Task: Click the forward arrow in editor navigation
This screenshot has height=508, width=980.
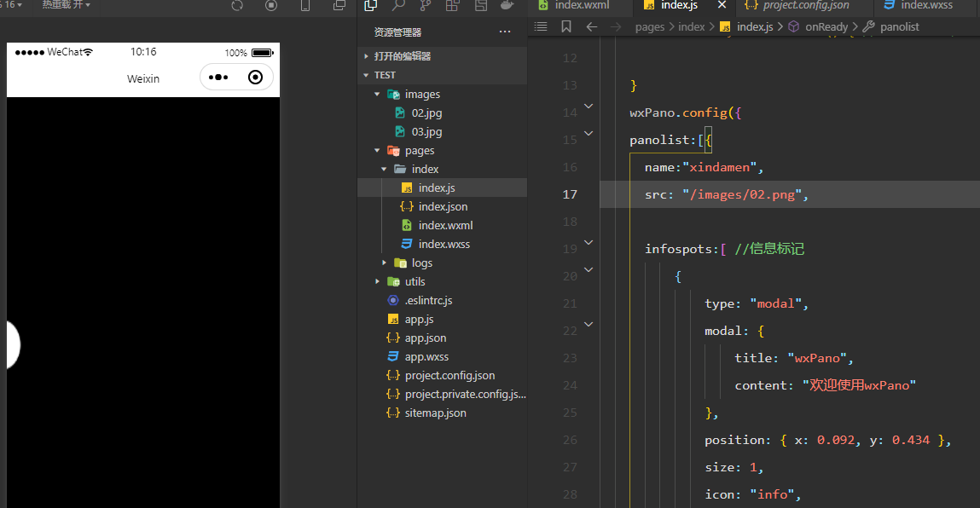Action: (616, 27)
